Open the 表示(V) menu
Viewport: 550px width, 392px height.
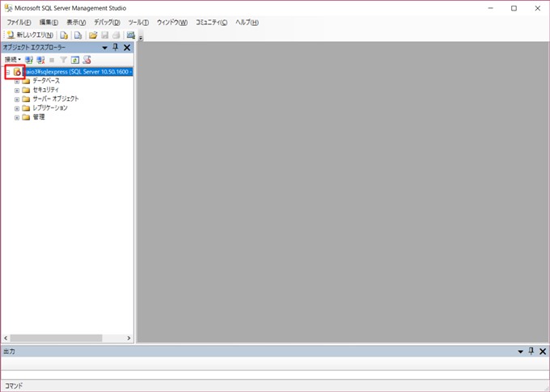click(76, 23)
